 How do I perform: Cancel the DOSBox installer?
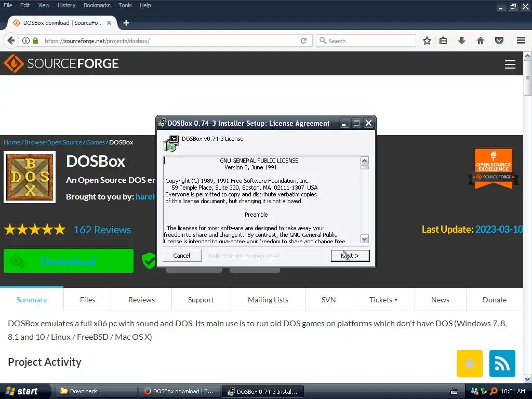(x=181, y=256)
